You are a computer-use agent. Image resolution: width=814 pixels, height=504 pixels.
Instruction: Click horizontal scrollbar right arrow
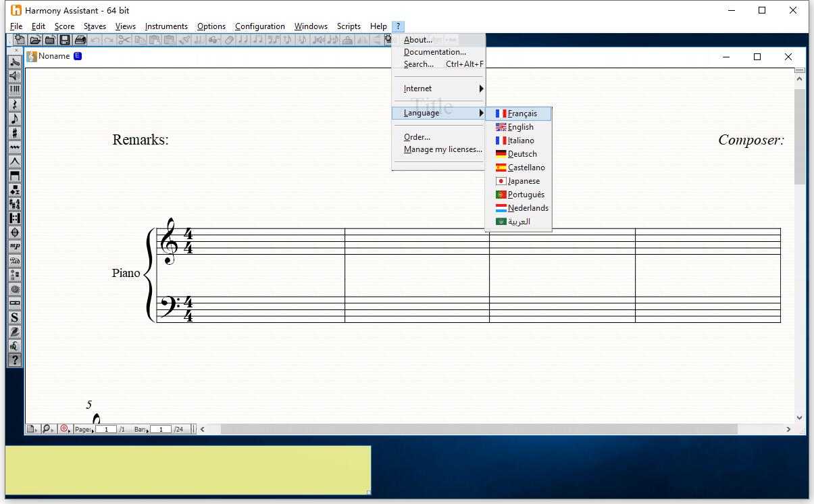(x=788, y=429)
